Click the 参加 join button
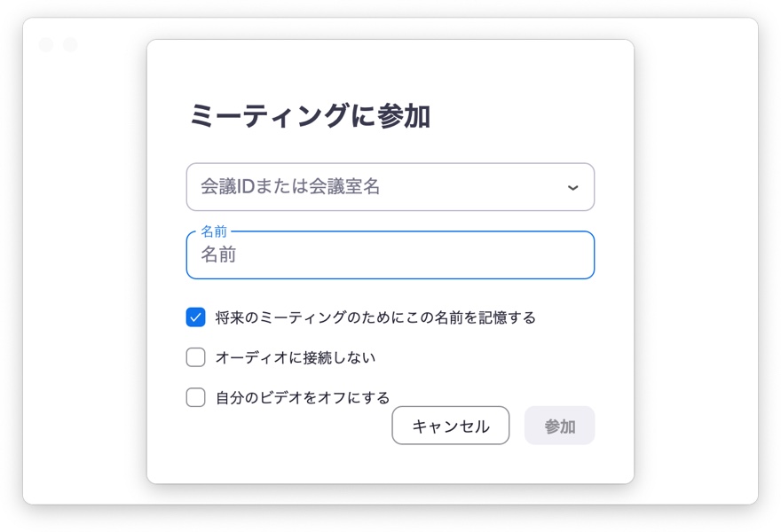781x532 pixels. point(559,426)
